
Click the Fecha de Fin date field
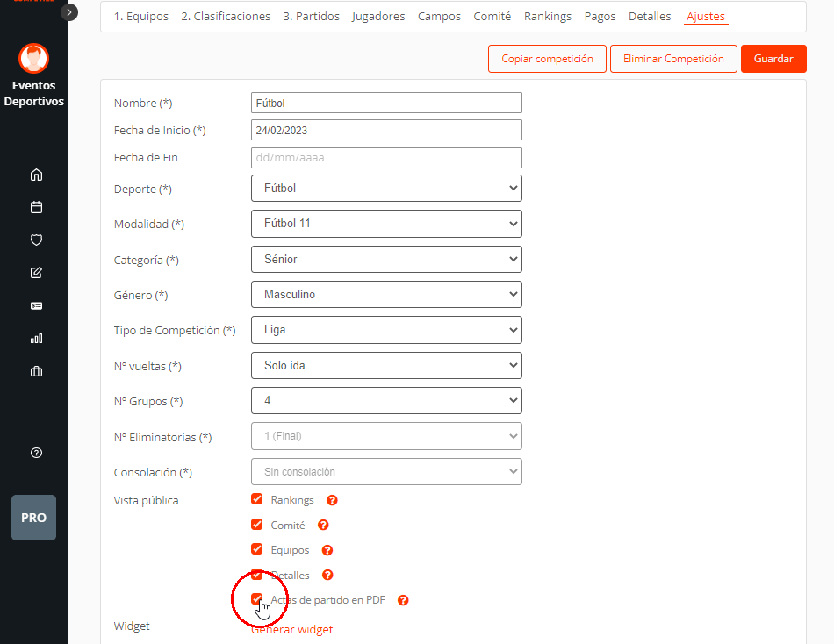click(x=386, y=157)
